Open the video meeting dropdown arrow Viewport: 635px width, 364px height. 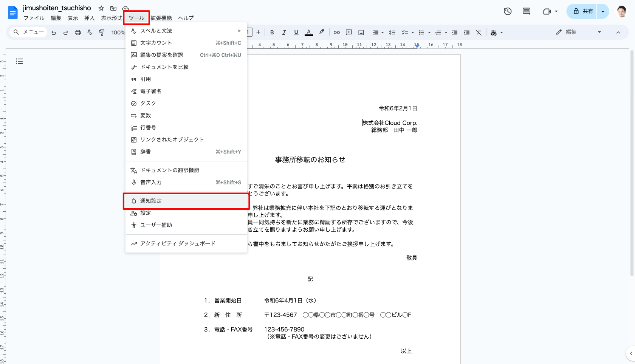[x=556, y=11]
